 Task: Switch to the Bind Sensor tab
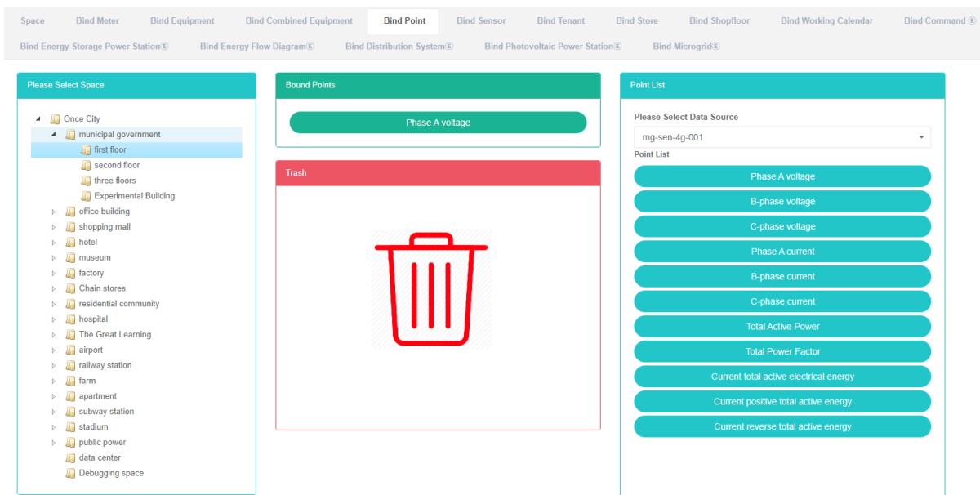point(481,20)
